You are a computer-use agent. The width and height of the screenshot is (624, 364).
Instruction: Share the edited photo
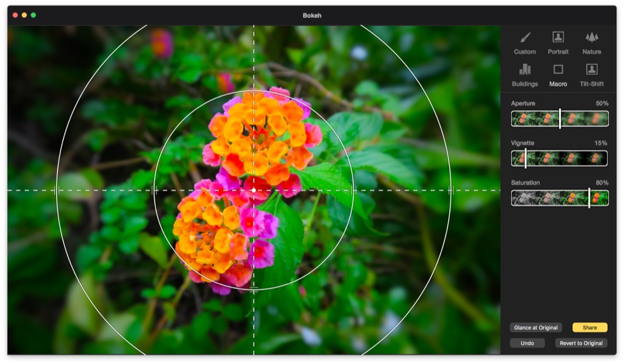590,327
